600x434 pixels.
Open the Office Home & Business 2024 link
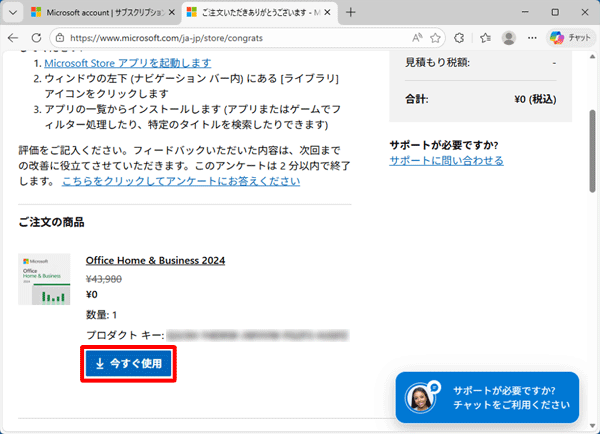click(x=155, y=260)
